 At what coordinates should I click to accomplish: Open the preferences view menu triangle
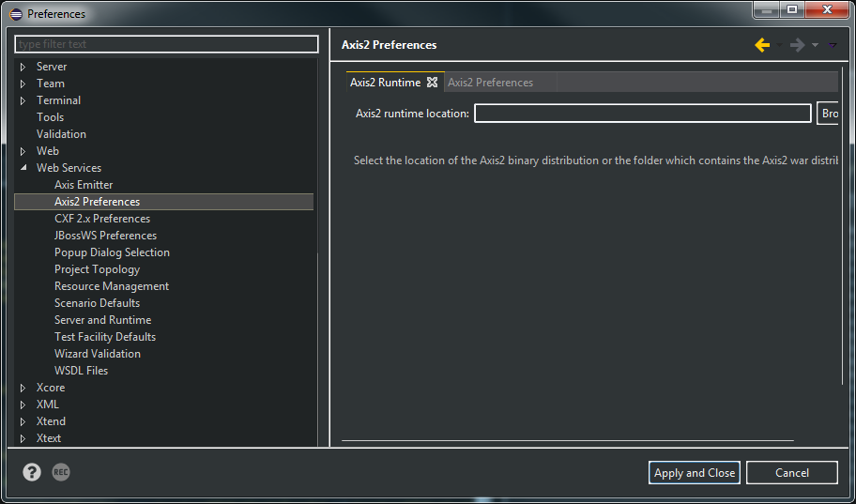pyautogui.click(x=832, y=45)
